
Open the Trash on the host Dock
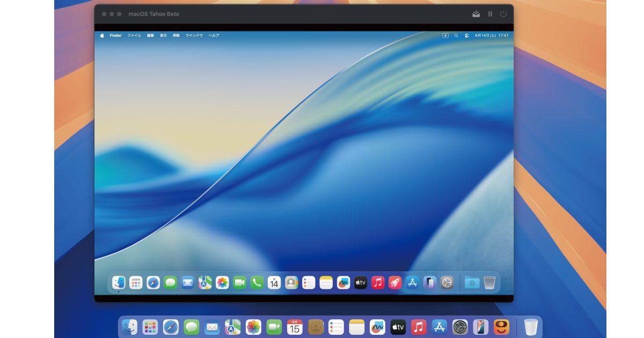pyautogui.click(x=531, y=326)
